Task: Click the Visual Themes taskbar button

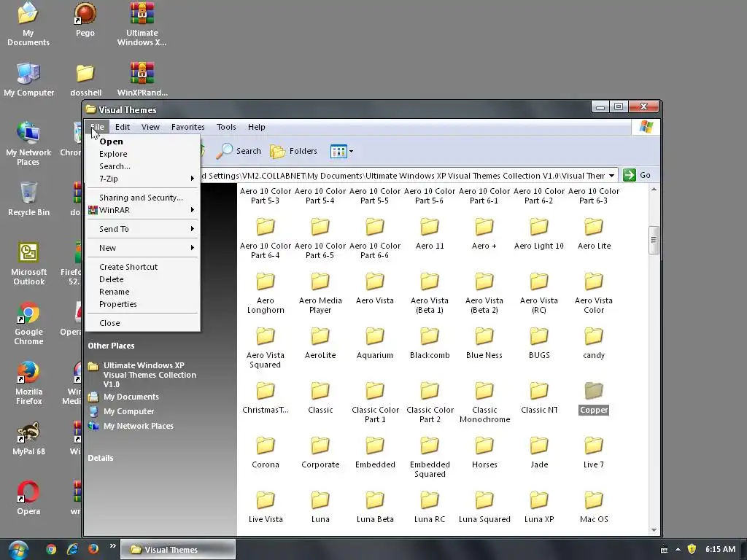Action: 178,550
